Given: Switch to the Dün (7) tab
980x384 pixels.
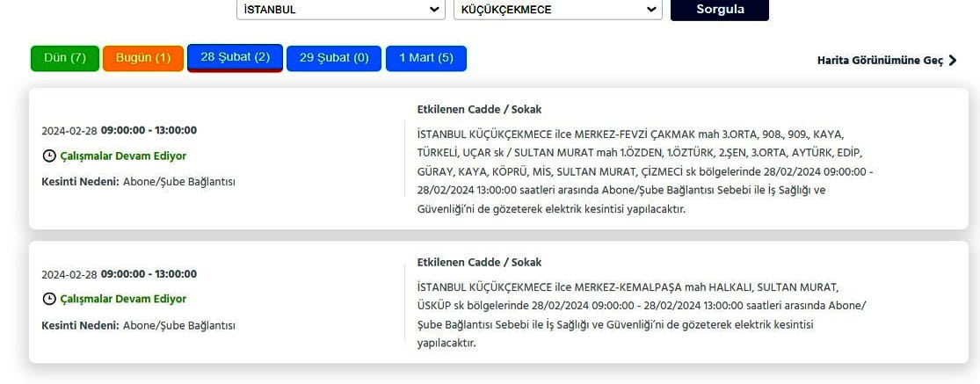Looking at the screenshot, I should [65, 58].
